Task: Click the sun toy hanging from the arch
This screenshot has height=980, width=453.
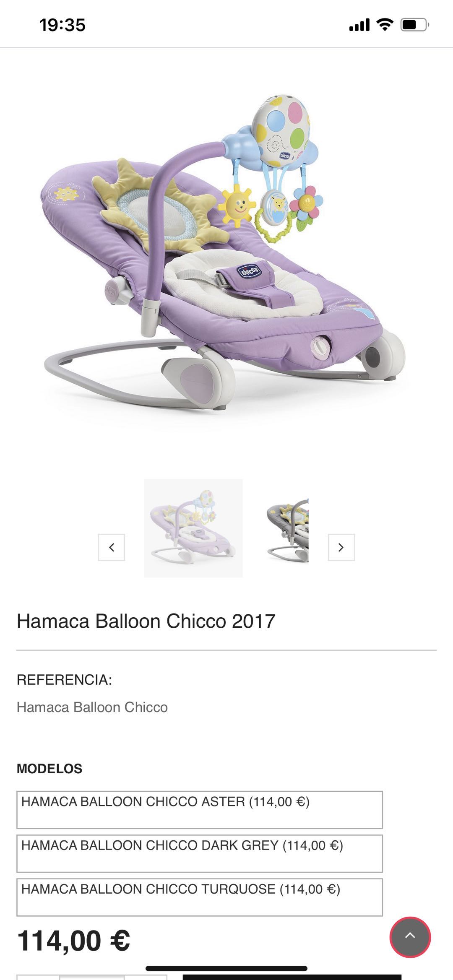Action: [x=237, y=206]
